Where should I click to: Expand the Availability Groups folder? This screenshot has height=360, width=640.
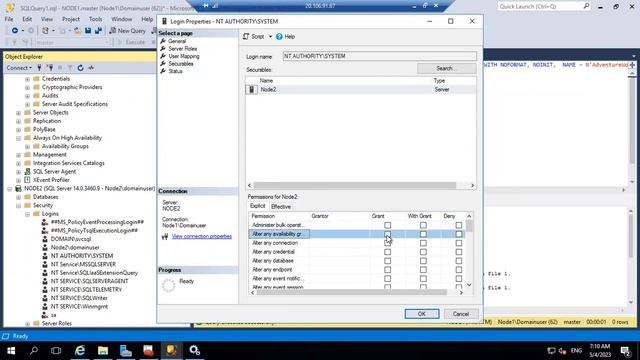[27, 147]
